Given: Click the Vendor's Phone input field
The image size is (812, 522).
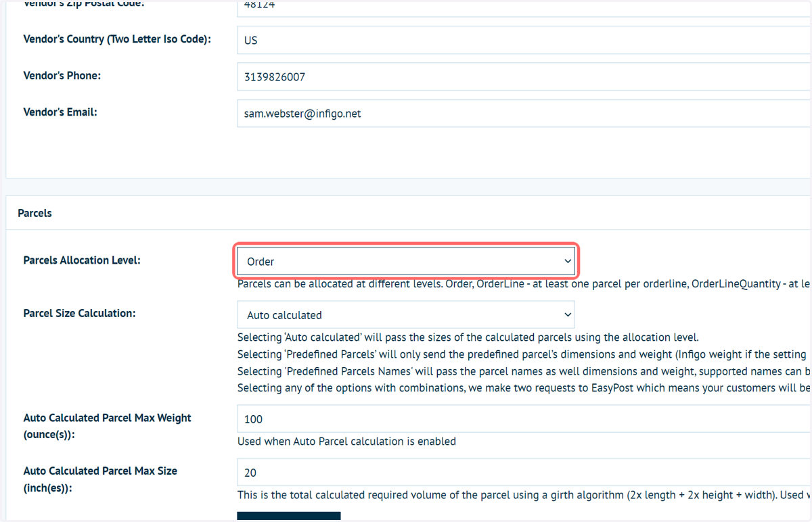Looking at the screenshot, I should pos(524,77).
